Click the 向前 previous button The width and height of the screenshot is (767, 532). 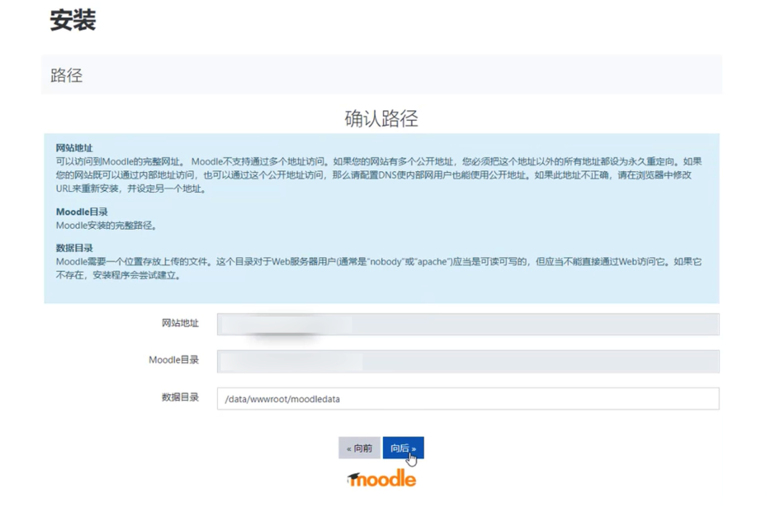pos(359,448)
